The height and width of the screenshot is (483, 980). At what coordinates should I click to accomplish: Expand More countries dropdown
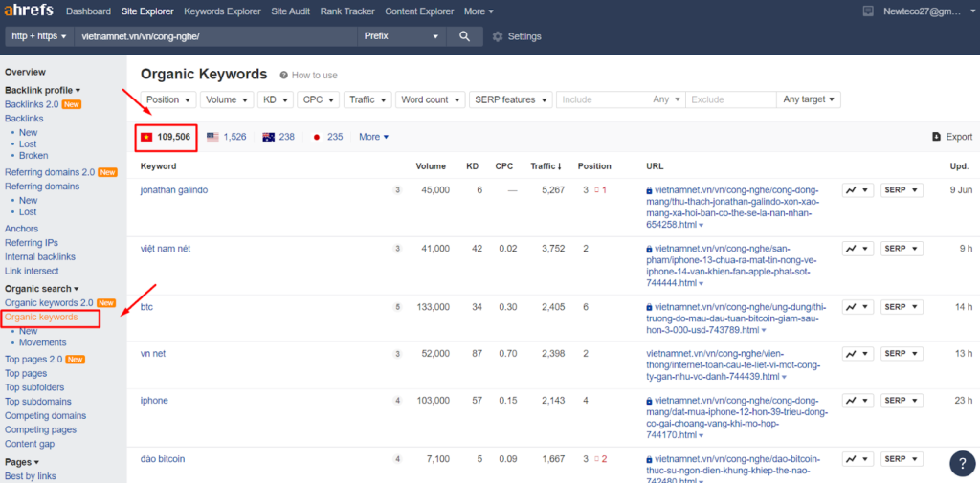tap(374, 137)
